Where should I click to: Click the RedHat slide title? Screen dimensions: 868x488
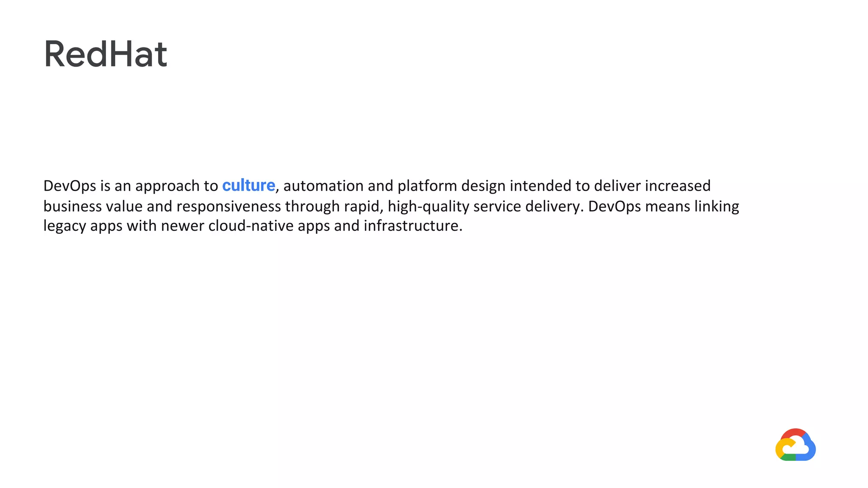coord(106,54)
